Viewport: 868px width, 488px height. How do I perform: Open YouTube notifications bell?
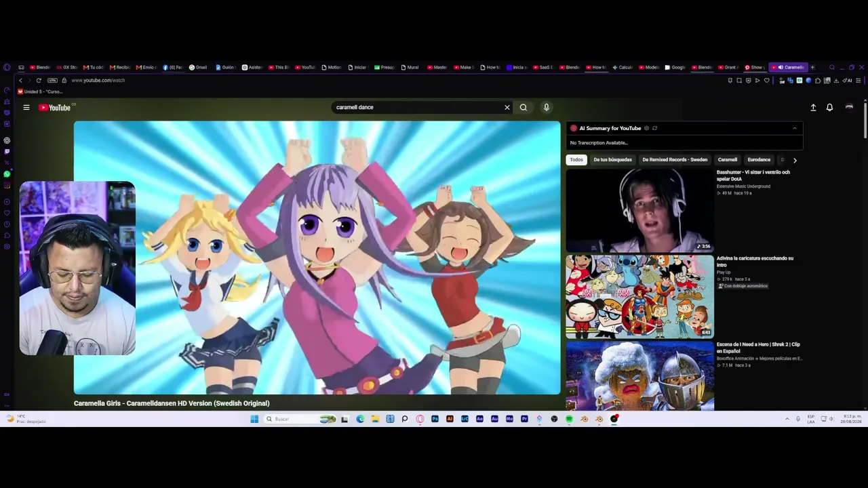tap(829, 107)
